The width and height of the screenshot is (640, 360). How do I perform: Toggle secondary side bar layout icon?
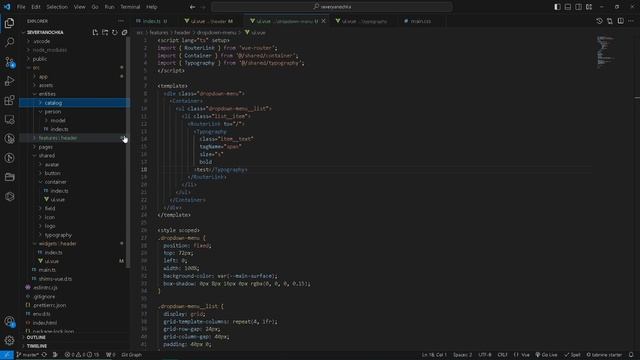(578, 7)
